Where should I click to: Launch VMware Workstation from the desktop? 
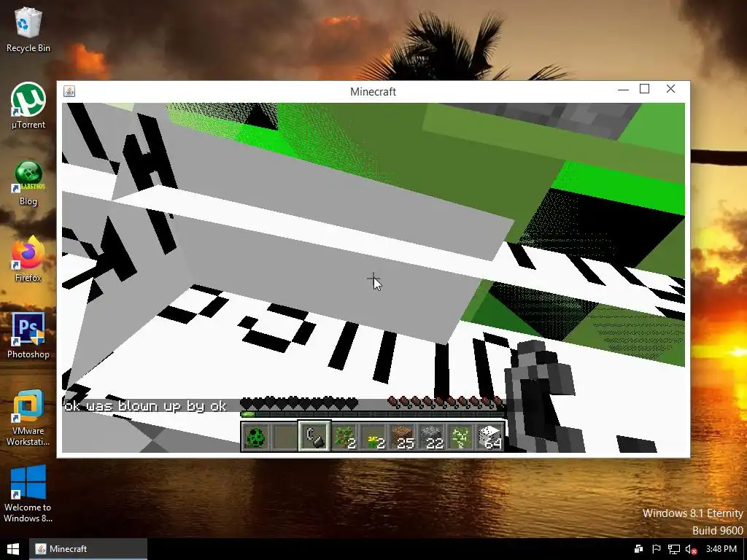pyautogui.click(x=28, y=418)
